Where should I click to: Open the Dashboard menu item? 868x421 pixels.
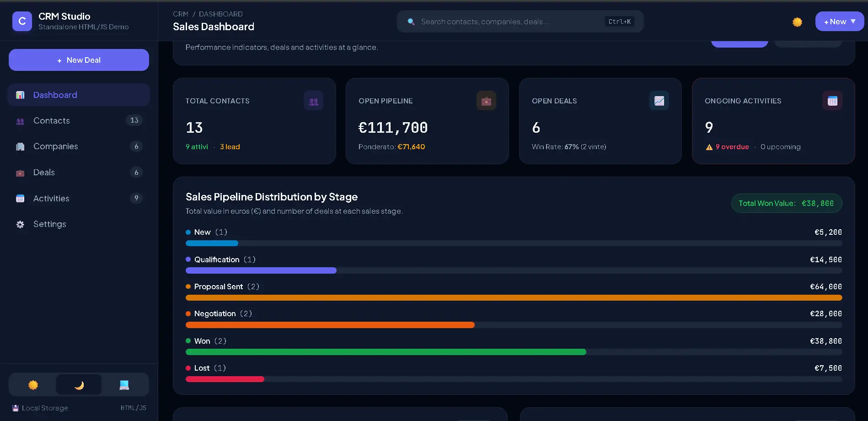(79, 95)
